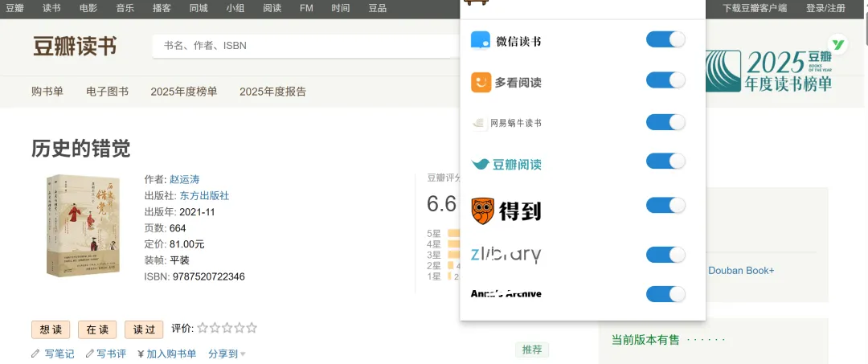Click the green extension badge icon
This screenshot has height=364, width=868.
[838, 44]
